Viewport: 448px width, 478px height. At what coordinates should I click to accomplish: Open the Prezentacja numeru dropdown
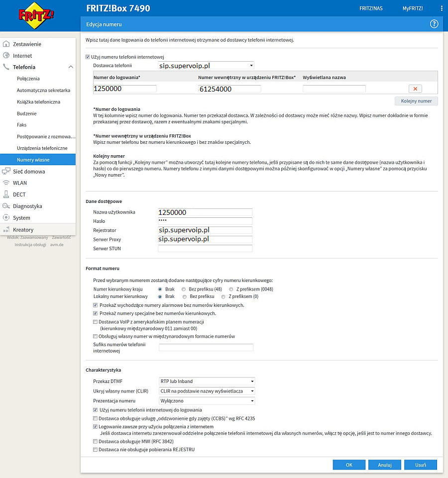click(x=207, y=401)
